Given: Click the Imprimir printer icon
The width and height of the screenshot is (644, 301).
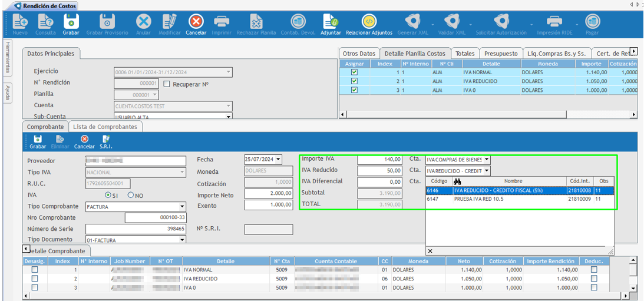Looking at the screenshot, I should tap(222, 21).
